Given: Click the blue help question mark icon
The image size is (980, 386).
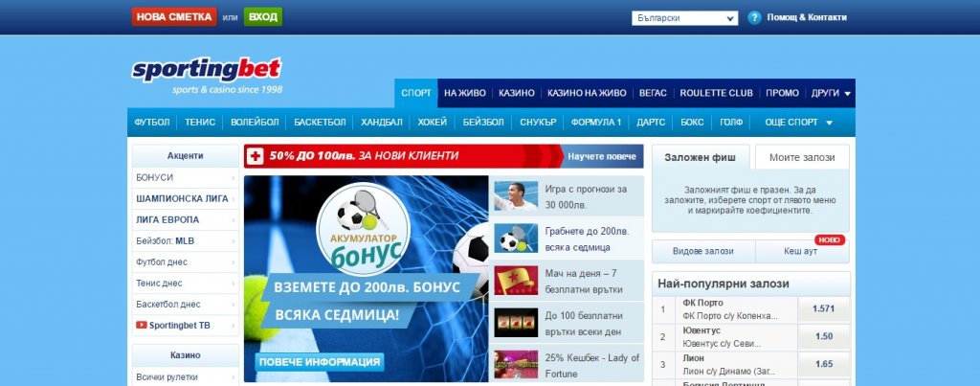Looking at the screenshot, I should [x=754, y=17].
